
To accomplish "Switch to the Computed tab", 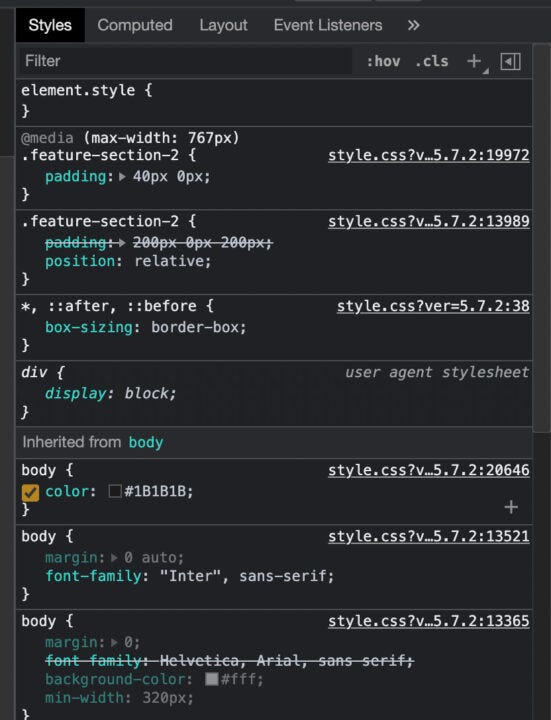I will (135, 25).
